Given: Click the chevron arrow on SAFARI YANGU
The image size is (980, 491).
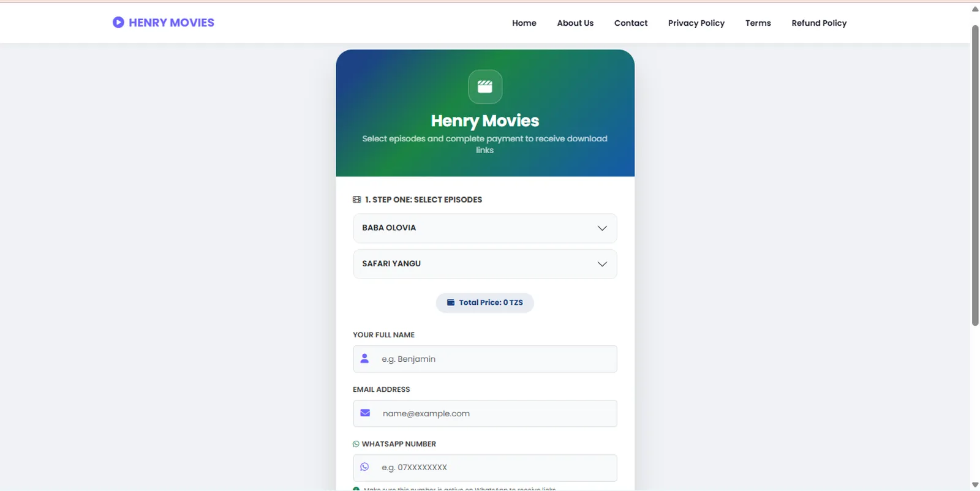Looking at the screenshot, I should point(602,264).
